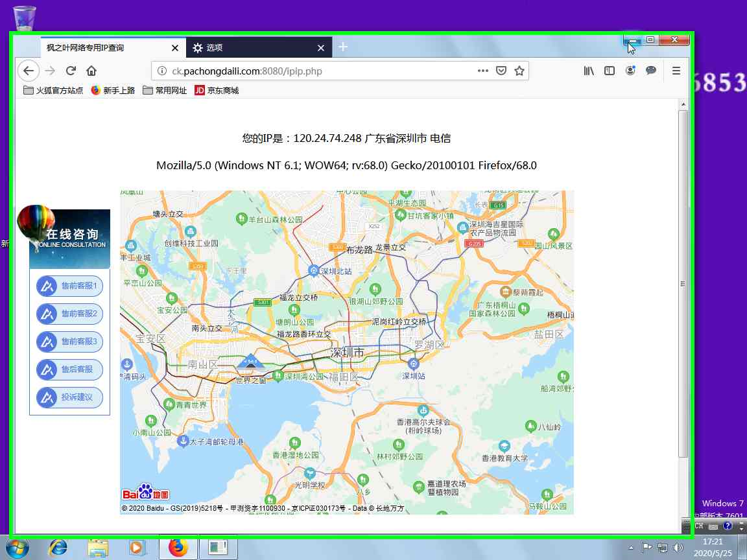Click the vertical scrollbar thumb
The image size is (747, 560).
683,284
